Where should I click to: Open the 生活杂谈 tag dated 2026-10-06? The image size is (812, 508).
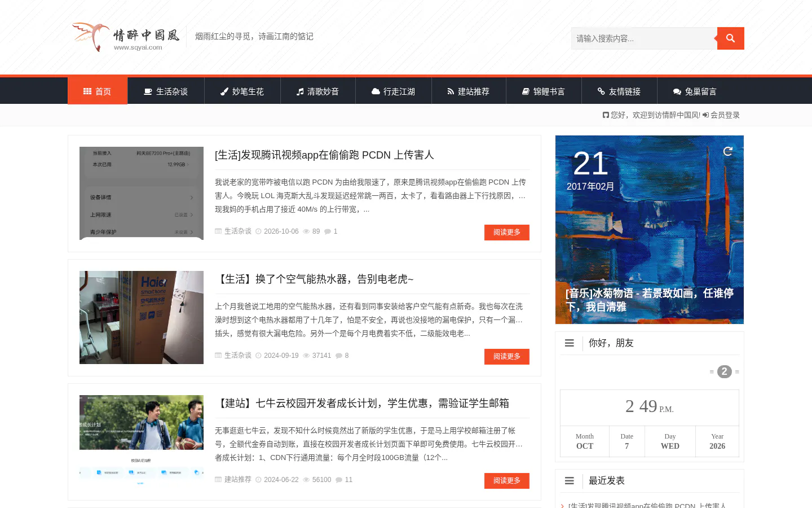coord(238,231)
